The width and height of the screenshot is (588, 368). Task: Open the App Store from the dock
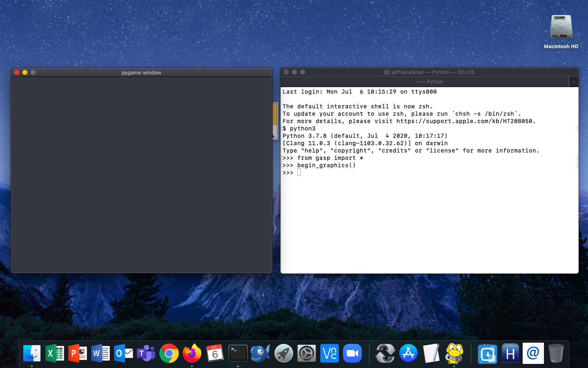pyautogui.click(x=408, y=354)
